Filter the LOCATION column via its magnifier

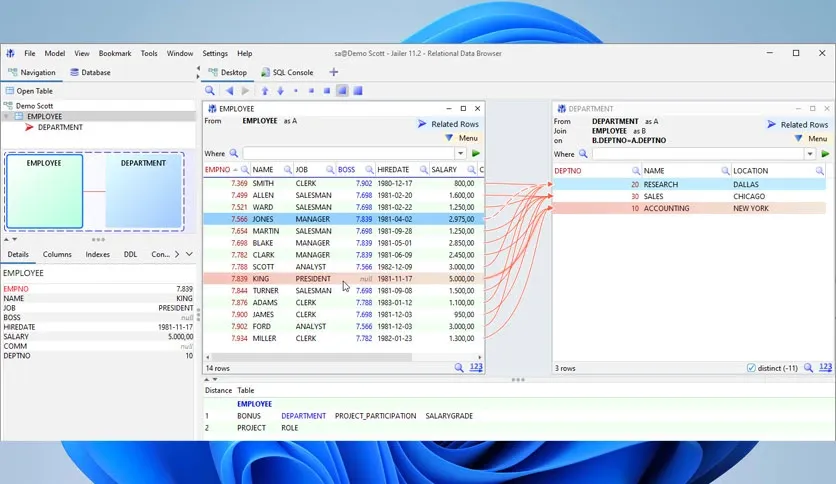819,171
